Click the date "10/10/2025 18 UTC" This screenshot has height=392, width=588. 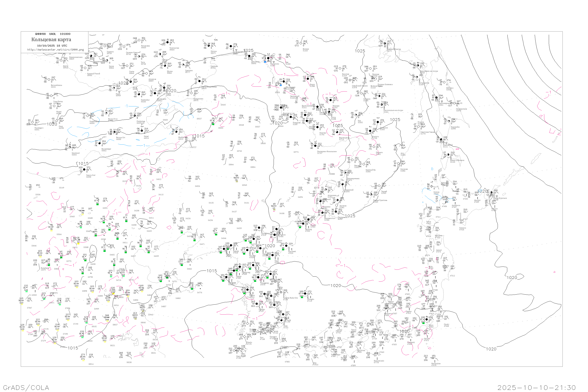(x=52, y=46)
